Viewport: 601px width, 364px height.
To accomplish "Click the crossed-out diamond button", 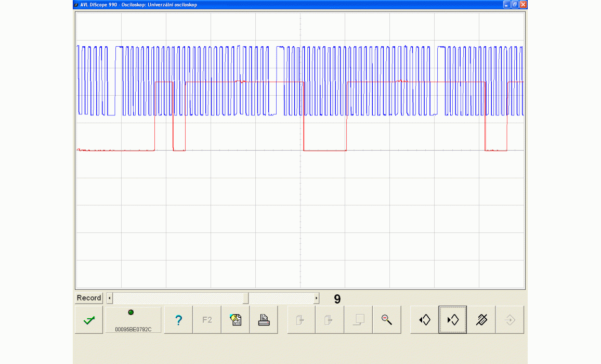I will [x=481, y=320].
